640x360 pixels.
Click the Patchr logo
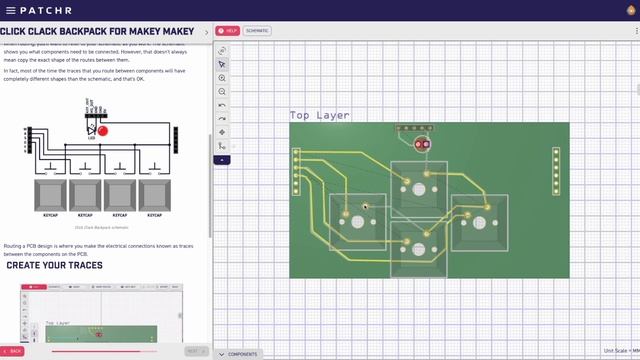[46, 11]
